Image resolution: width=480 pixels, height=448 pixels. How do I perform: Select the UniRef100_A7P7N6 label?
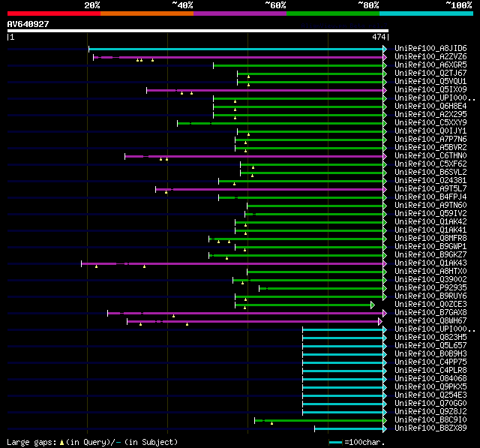430,140
